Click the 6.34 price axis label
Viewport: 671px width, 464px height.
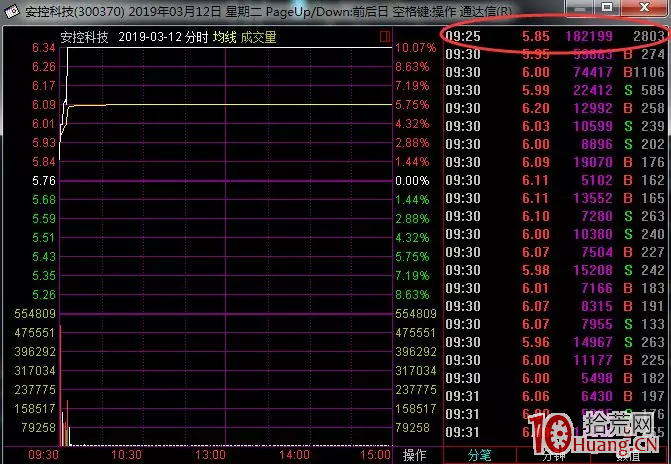(44, 48)
